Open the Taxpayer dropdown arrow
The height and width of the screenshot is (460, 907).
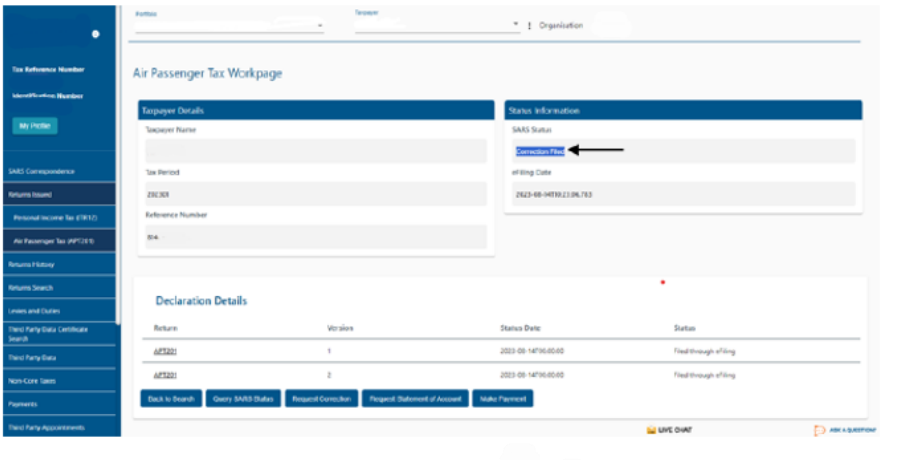click(516, 24)
